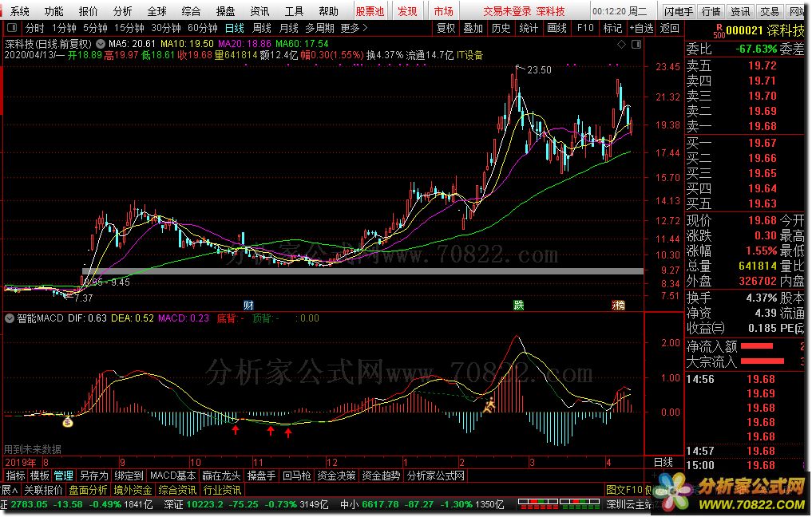The height and width of the screenshot is (517, 812).
Task: Switch to the 市场 tab
Action: pos(443,11)
